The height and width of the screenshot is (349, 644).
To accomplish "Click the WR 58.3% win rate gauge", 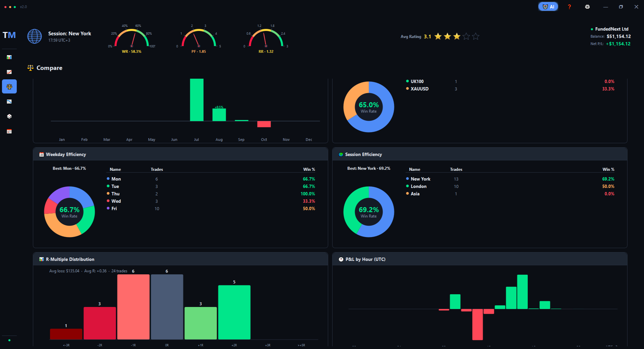I will (x=131, y=39).
